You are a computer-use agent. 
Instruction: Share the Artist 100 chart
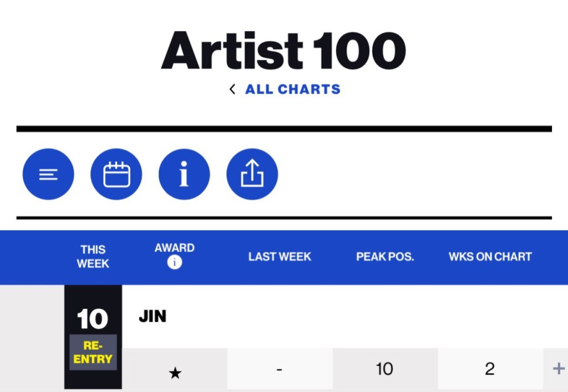tap(252, 174)
